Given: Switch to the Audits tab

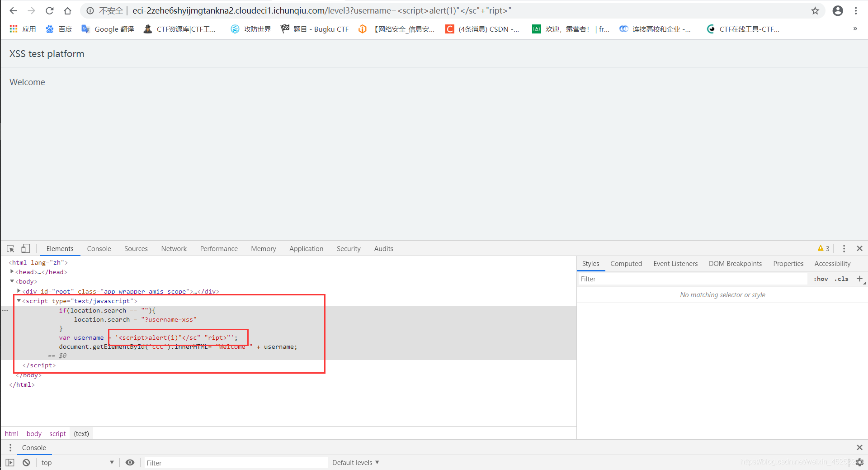Looking at the screenshot, I should click(x=384, y=248).
